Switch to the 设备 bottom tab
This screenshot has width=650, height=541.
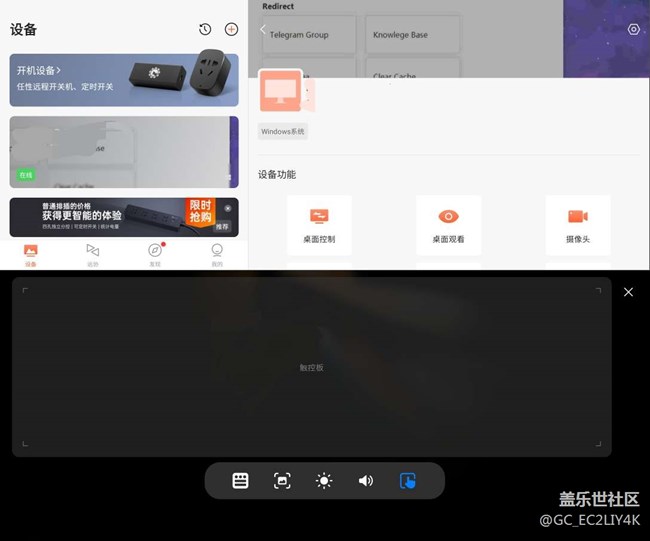(x=31, y=254)
